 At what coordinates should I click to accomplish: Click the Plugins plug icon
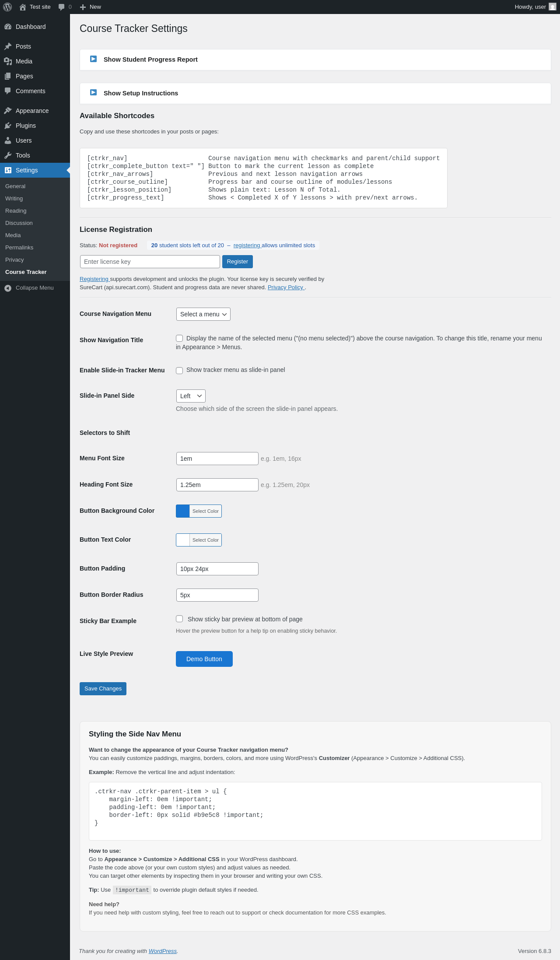click(8, 126)
